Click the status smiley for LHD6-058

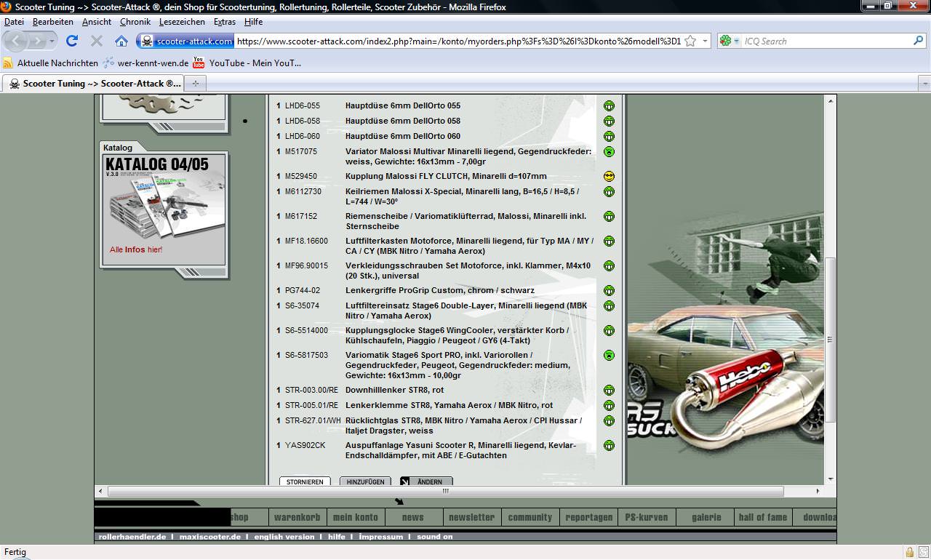point(609,121)
